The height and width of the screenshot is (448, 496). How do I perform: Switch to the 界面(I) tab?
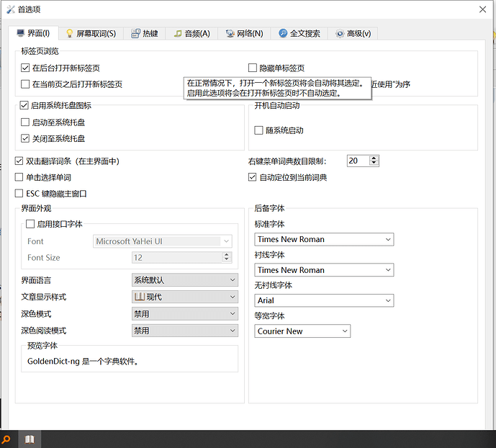(32, 33)
